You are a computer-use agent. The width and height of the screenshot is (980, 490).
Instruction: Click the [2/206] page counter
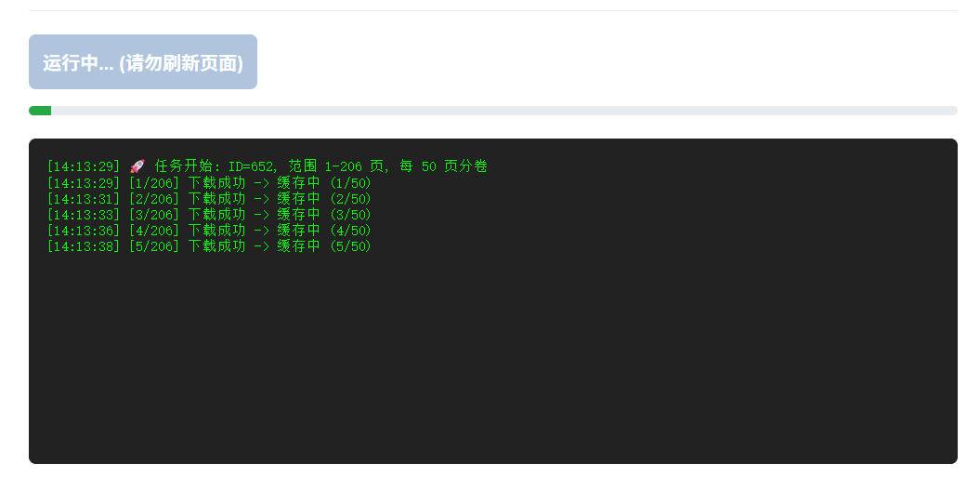pyautogui.click(x=153, y=199)
